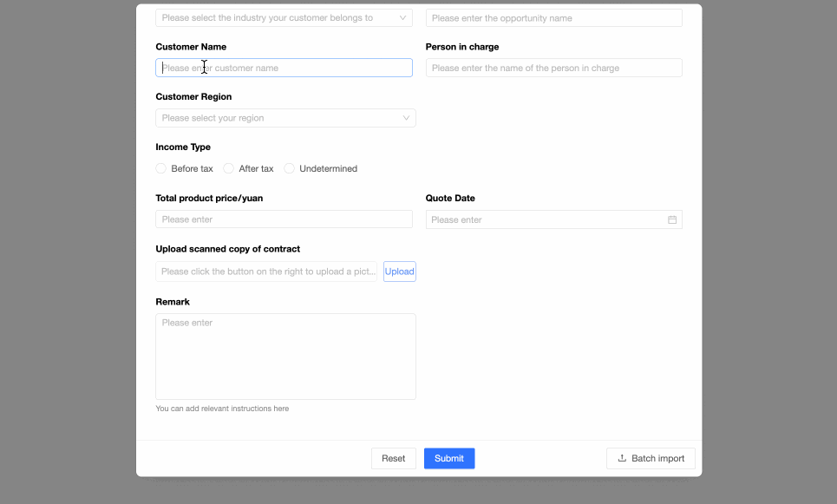The height and width of the screenshot is (504, 837).
Task: Expand the Customer Region select box
Action: tap(278, 118)
